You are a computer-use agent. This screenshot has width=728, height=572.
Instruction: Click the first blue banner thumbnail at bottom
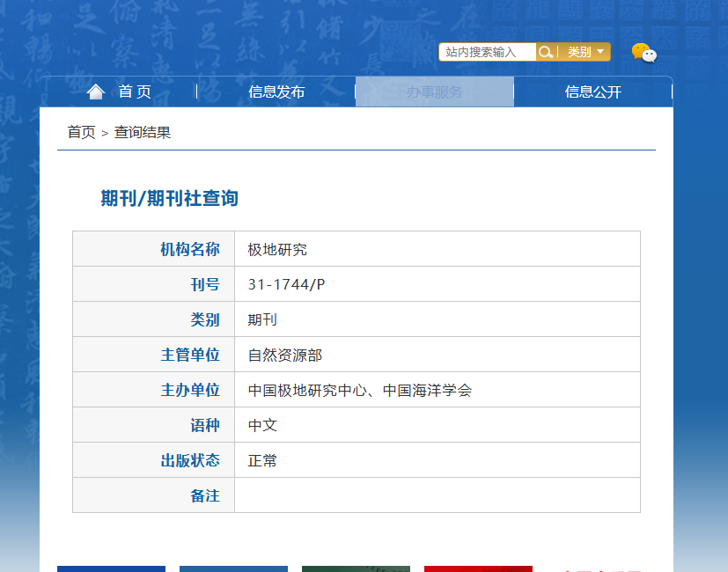tap(112, 568)
